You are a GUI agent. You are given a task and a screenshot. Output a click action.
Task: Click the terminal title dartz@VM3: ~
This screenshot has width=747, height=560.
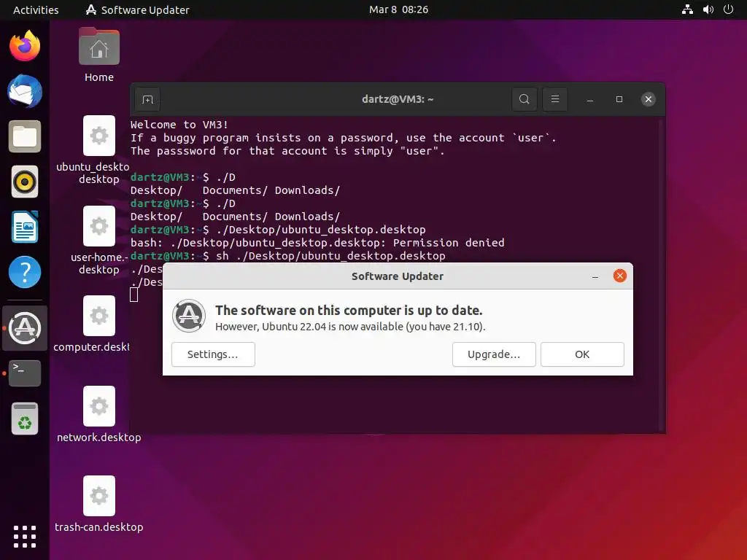(x=398, y=99)
